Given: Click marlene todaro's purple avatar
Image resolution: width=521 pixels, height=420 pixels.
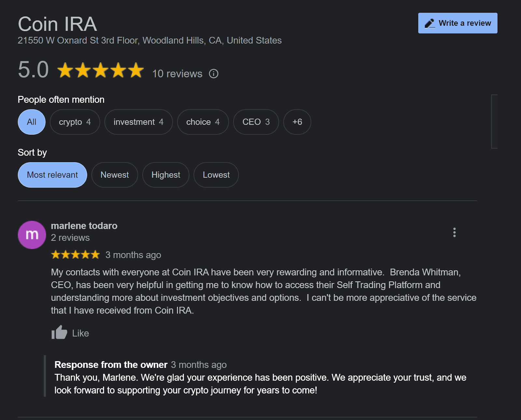Looking at the screenshot, I should click(32, 235).
